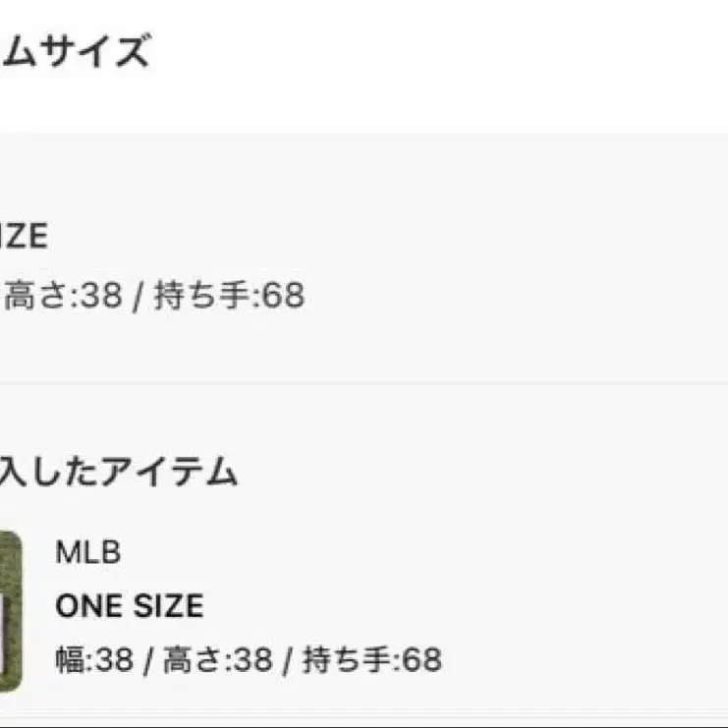Click the MLB brand name

pyautogui.click(x=87, y=552)
